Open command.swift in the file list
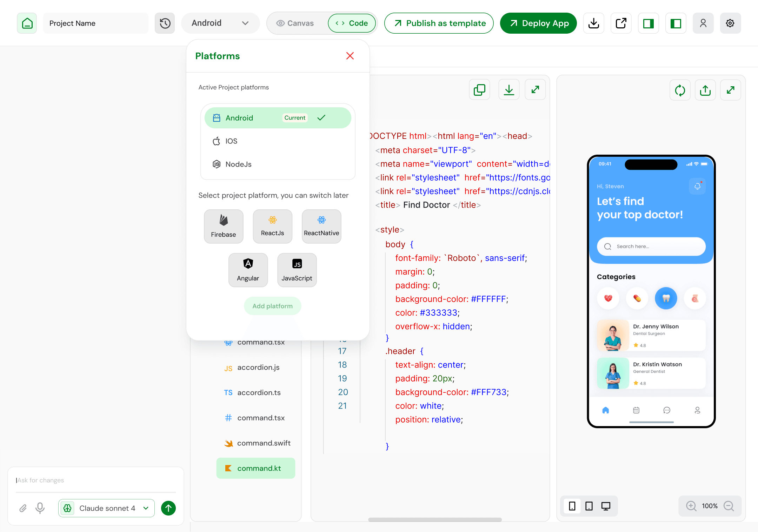This screenshot has width=758, height=532. [x=264, y=443]
